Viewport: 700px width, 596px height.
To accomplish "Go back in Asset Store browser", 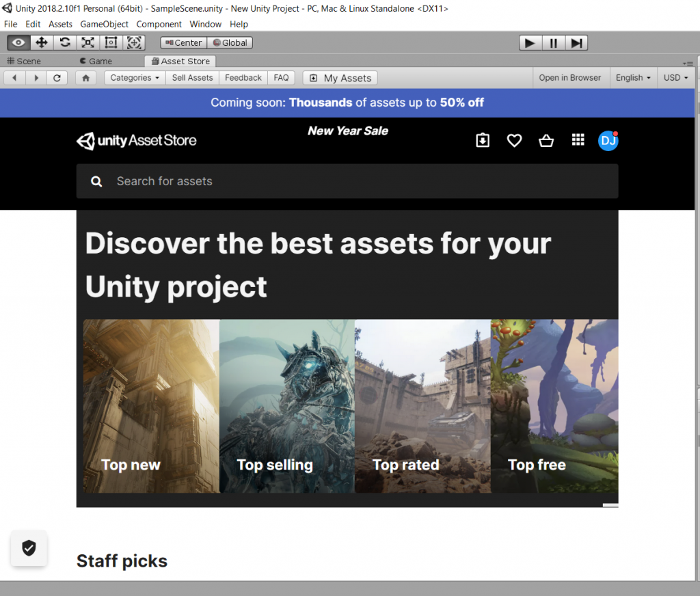I will point(14,78).
